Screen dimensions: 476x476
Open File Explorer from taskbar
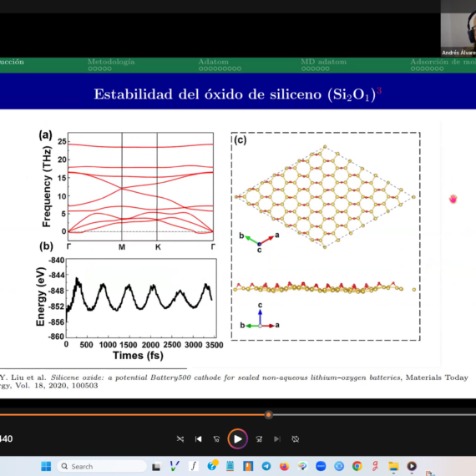[393, 466]
